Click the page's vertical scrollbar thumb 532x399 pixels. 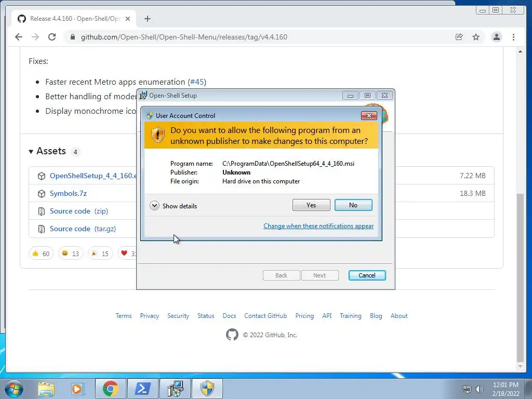click(520, 277)
